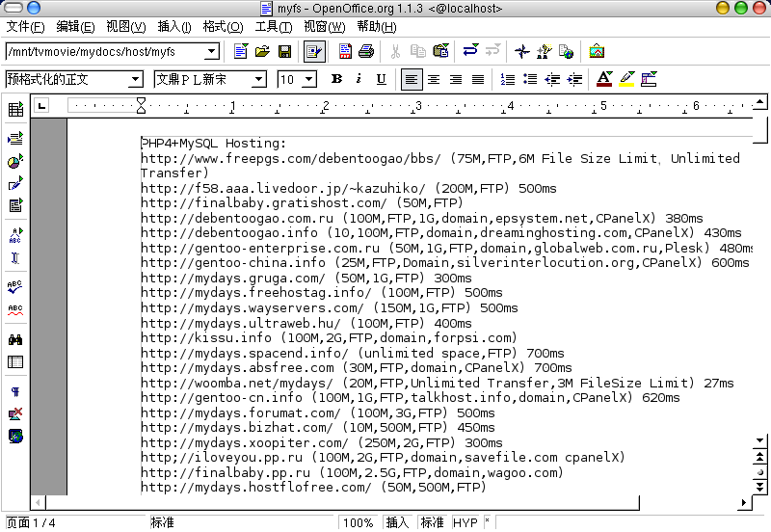Toggle the direct cursor sidebar icon
The height and width of the screenshot is (532, 771).
[x=15, y=258]
